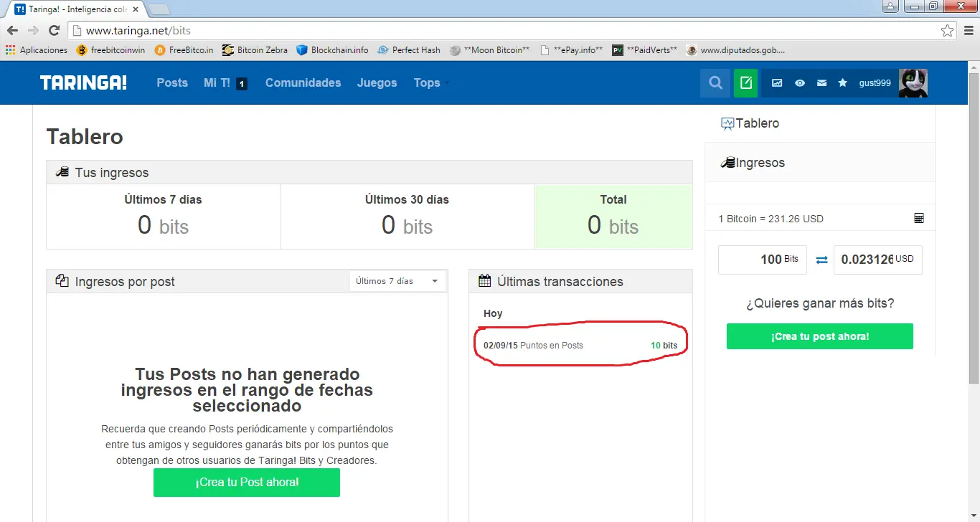Open the **ePay.info** bookmark
This screenshot has width=980, height=522.
tap(571, 50)
